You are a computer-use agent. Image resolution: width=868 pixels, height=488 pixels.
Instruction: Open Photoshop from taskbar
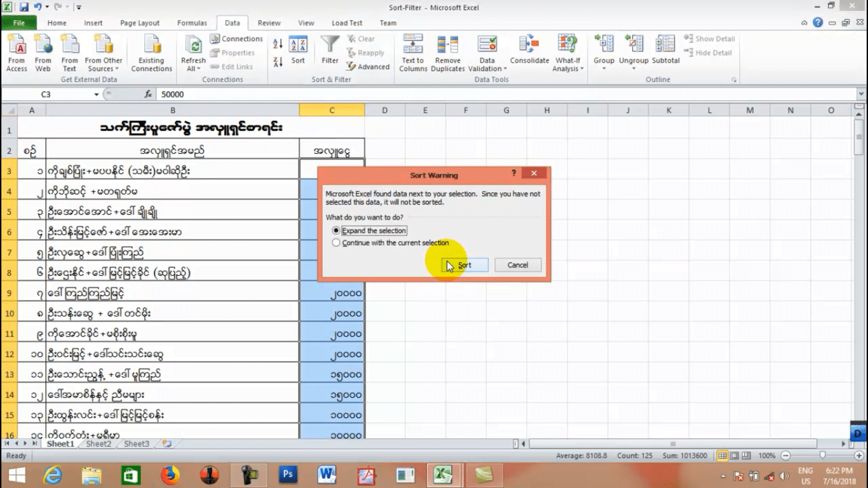[288, 475]
